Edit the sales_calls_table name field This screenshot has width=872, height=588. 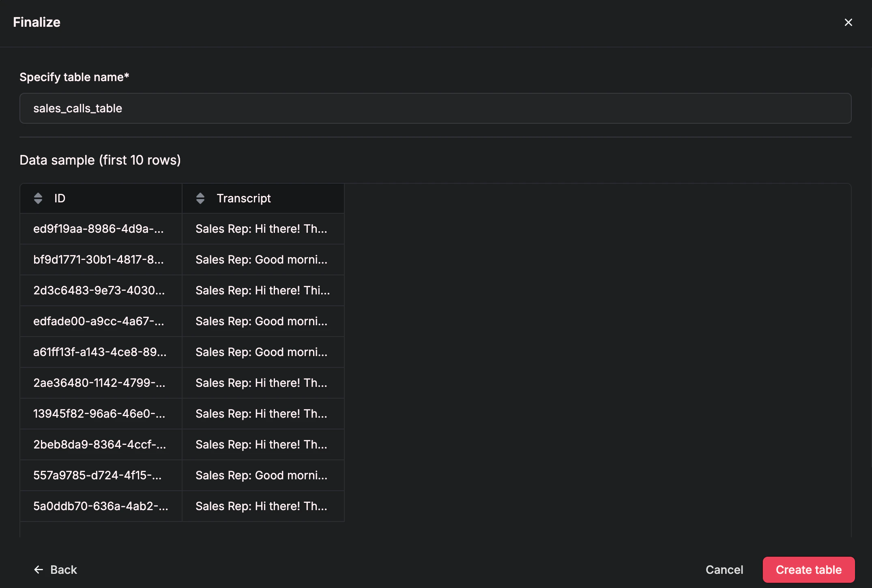pos(435,108)
